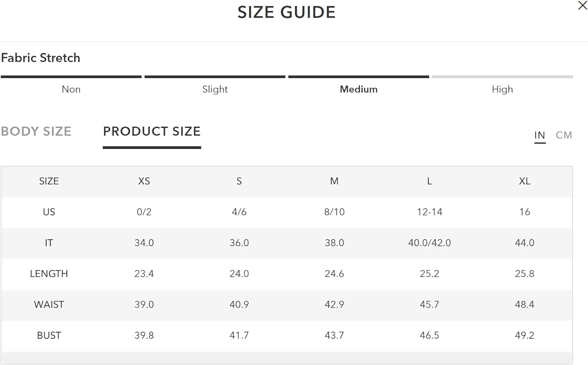Click the Non stretch bar segment
588x365 pixels.
71,77
